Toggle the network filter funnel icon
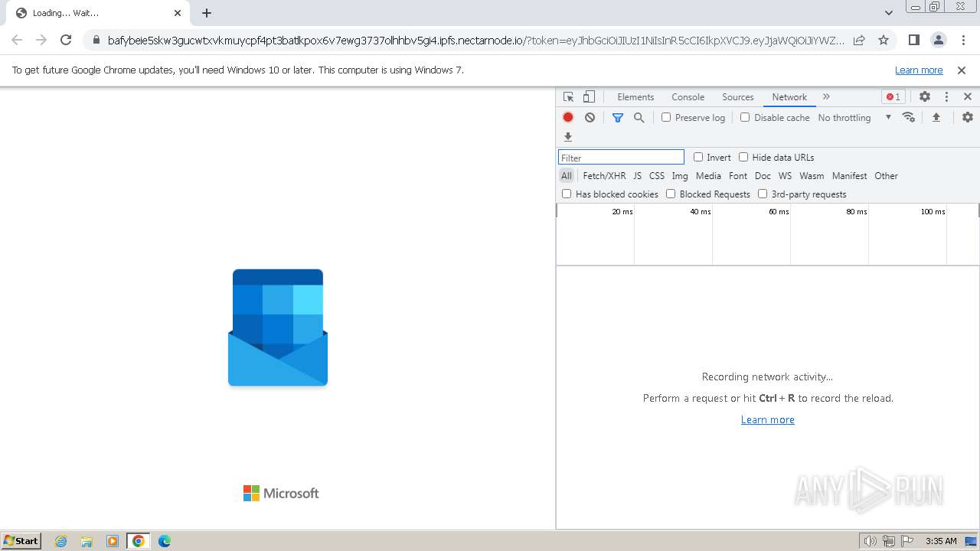The image size is (980, 551). click(618, 117)
